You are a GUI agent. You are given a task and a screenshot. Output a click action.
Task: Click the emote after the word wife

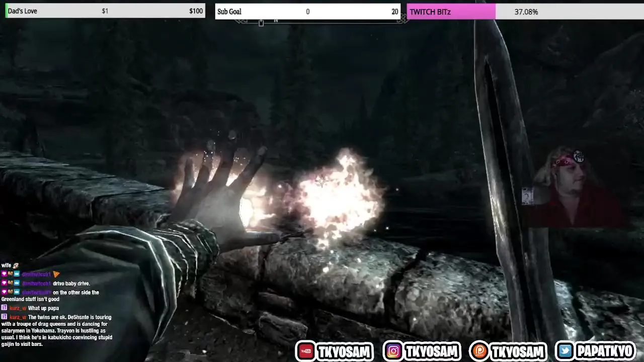(x=16, y=265)
